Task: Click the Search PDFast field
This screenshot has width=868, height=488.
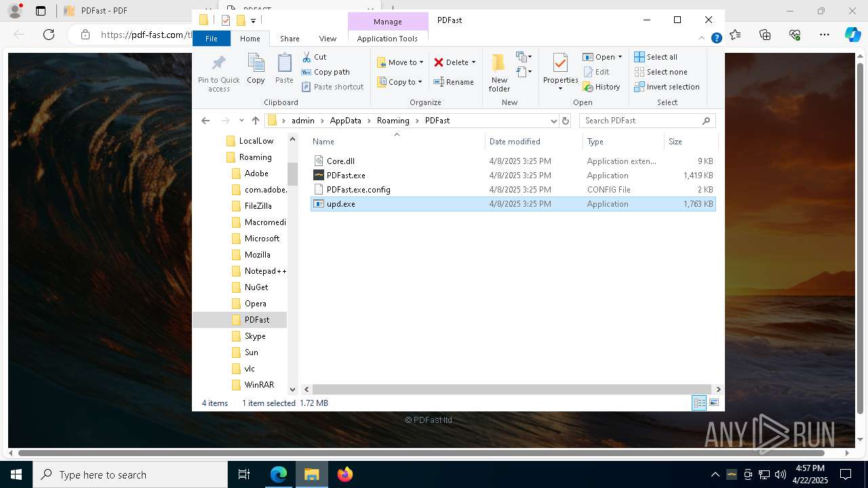Action: click(x=647, y=121)
